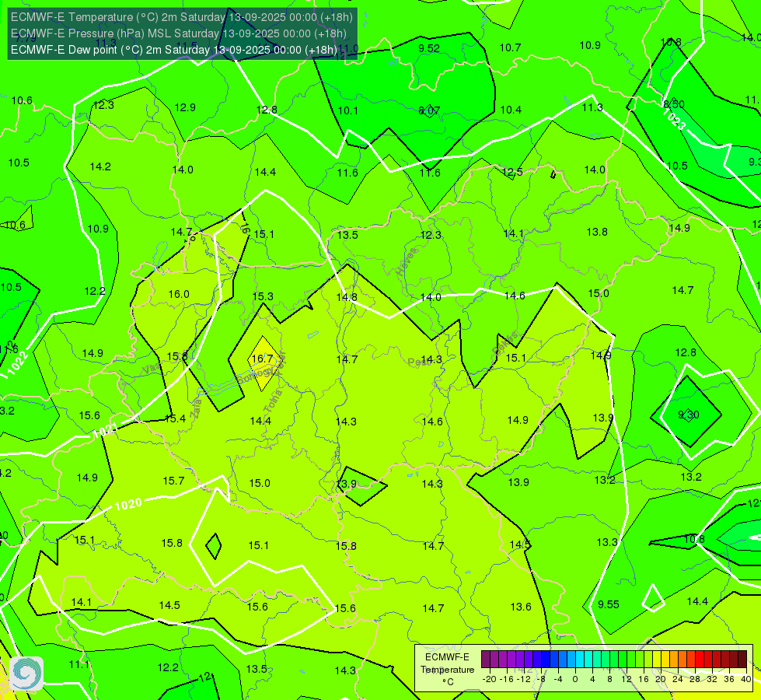Click the 12.9 temperature value
The height and width of the screenshot is (700, 761).
click(x=185, y=107)
